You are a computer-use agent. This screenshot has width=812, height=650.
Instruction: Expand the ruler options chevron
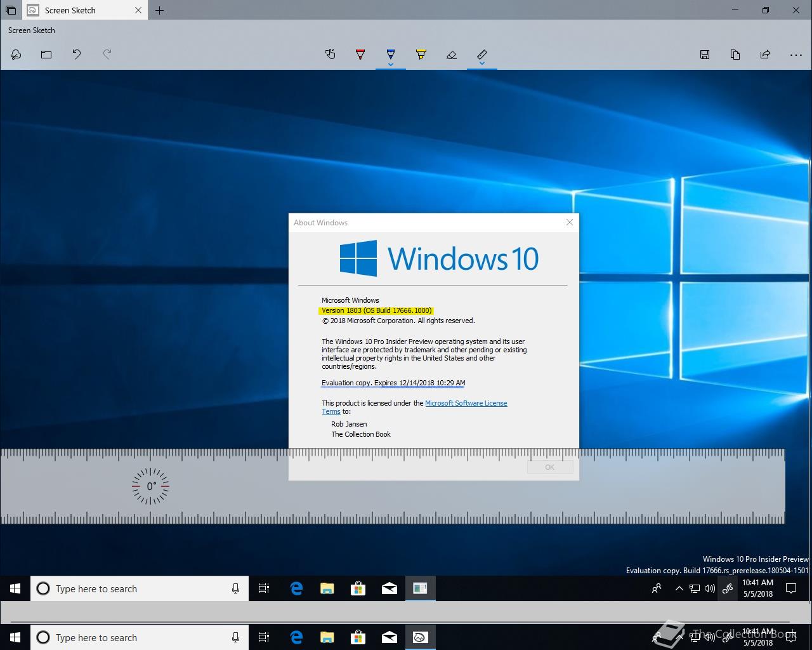pos(482,64)
